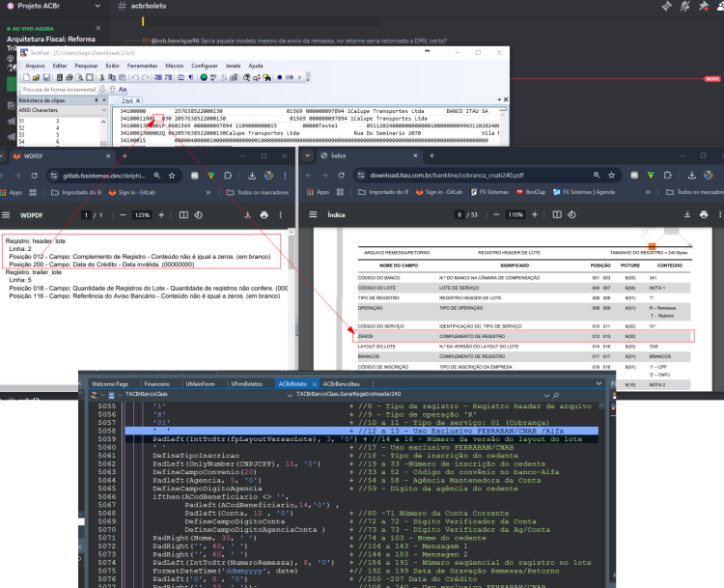The width and height of the screenshot is (724, 588).
Task: Open the Arquivo menu in TextPad
Action: [35, 66]
